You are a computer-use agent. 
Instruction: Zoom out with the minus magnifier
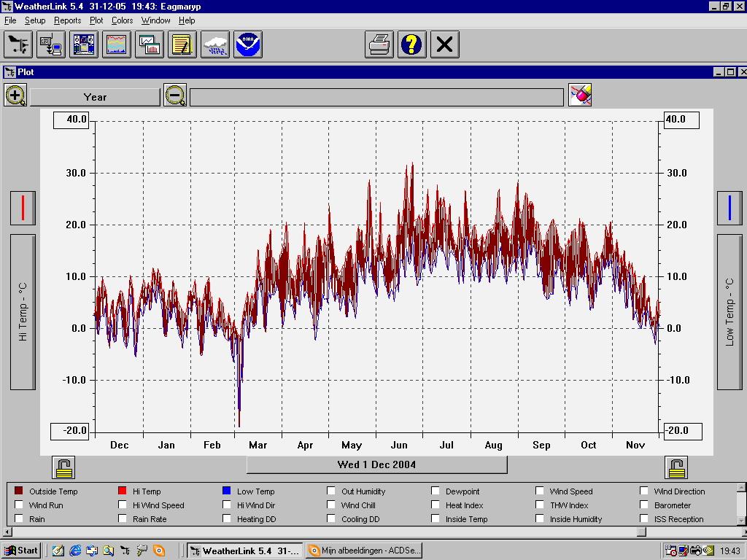click(x=175, y=96)
